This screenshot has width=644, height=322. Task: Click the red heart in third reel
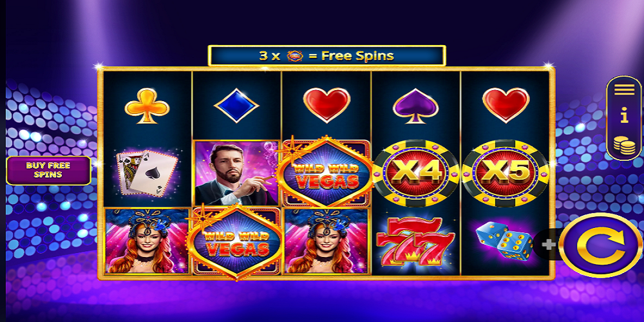tap(327, 105)
